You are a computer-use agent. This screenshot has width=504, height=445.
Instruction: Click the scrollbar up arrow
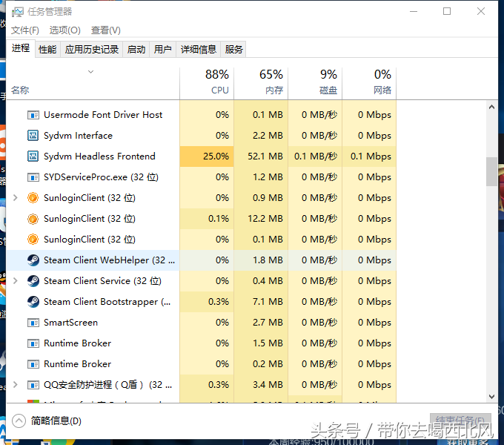coord(491,107)
